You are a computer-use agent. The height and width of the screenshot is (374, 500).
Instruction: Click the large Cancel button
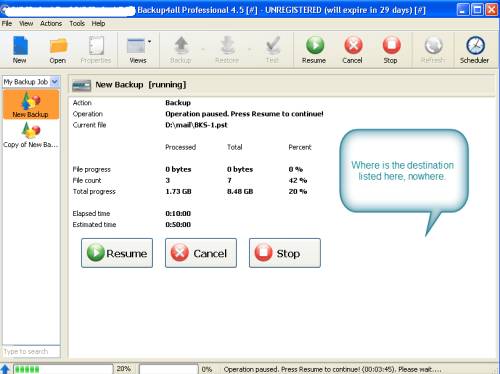201,253
